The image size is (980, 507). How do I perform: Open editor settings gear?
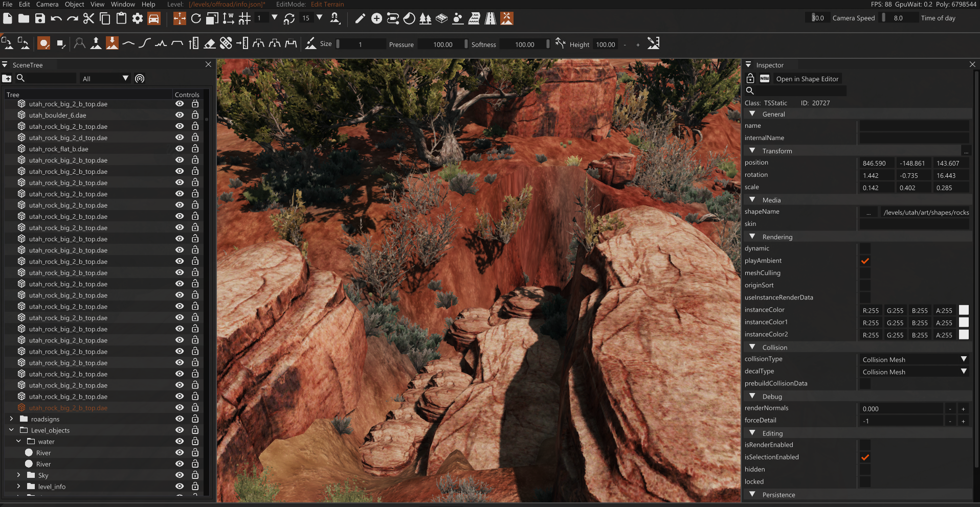pyautogui.click(x=138, y=18)
